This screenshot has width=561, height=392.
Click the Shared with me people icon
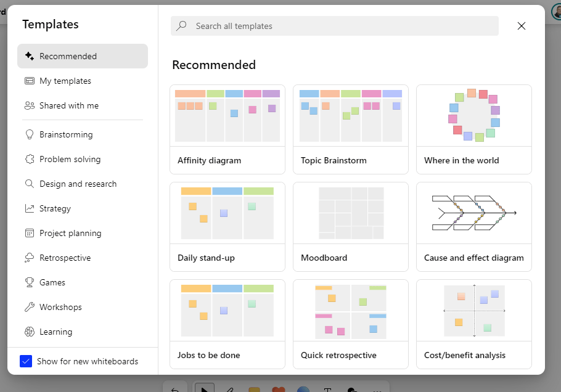point(29,105)
